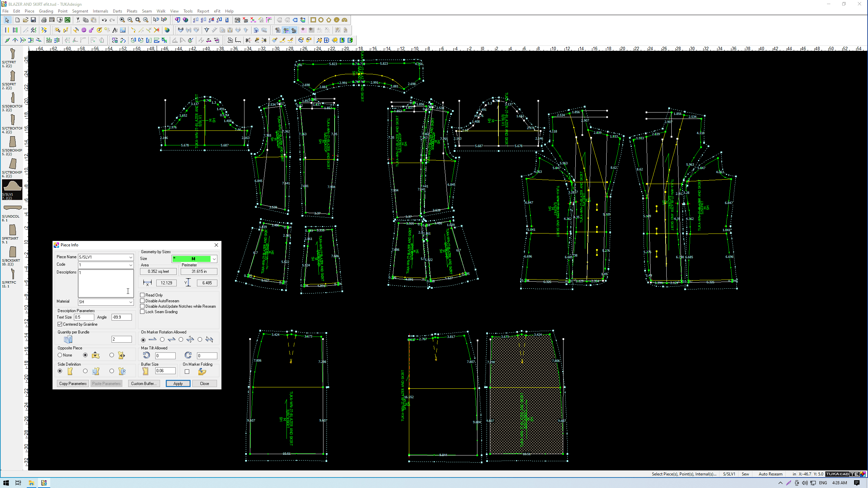Expand the Piece Name dropdown
The width and height of the screenshot is (868, 488).
pyautogui.click(x=131, y=257)
